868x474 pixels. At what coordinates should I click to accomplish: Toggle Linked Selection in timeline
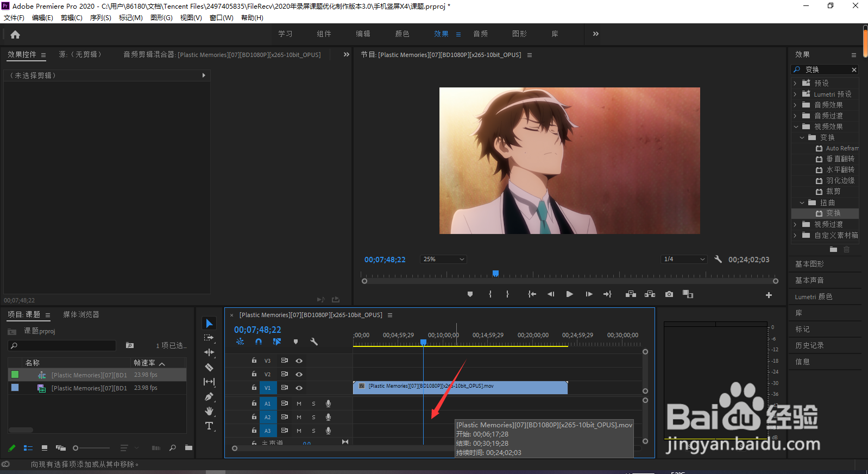tap(277, 342)
